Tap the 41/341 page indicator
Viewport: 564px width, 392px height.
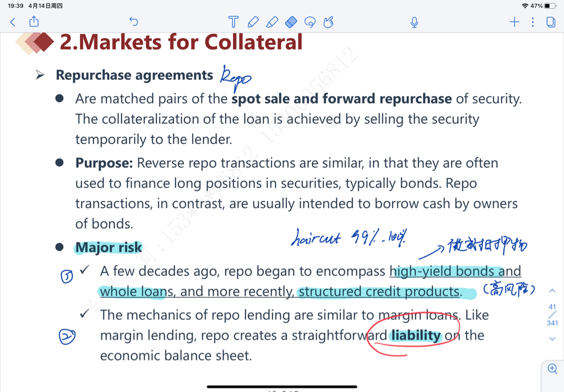pos(552,314)
